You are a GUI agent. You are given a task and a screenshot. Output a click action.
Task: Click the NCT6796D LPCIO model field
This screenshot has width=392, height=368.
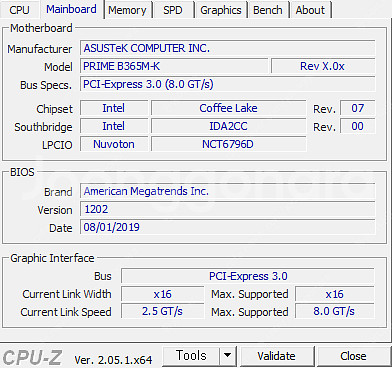(228, 144)
